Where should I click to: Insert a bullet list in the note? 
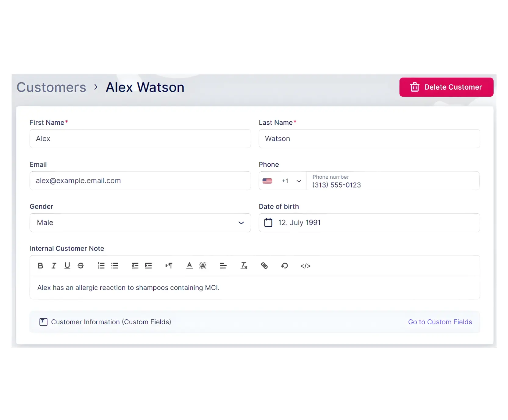[114, 265]
